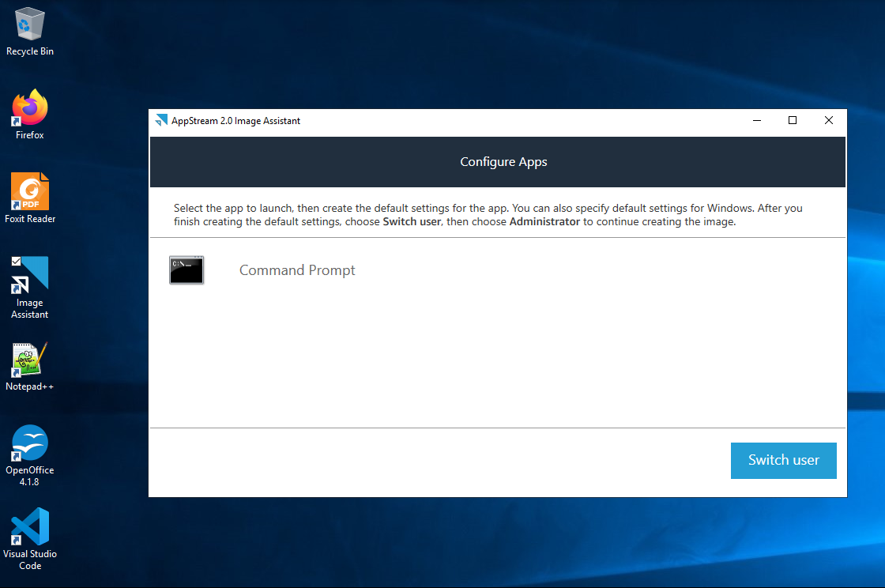
Task: Maximize the Image Assistant window
Action: point(793,120)
